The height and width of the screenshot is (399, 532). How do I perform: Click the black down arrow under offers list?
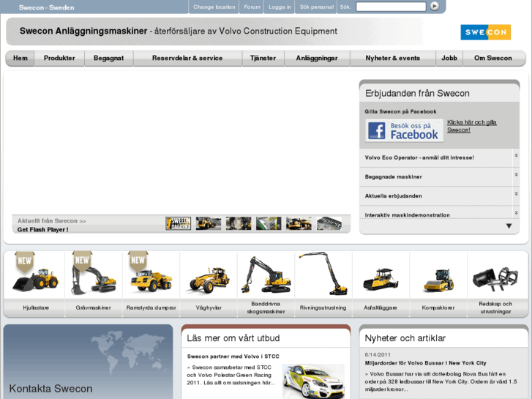coord(509,226)
